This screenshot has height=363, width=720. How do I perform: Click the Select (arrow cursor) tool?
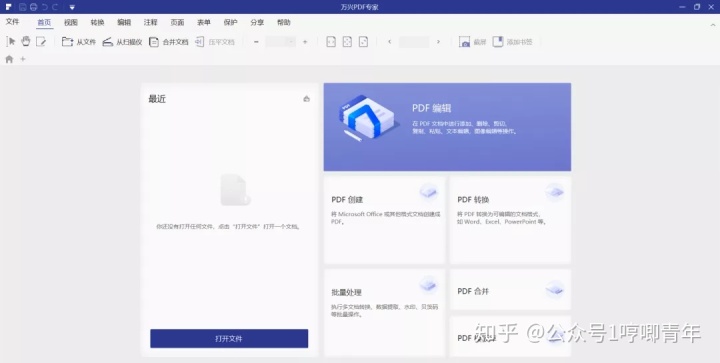[11, 42]
